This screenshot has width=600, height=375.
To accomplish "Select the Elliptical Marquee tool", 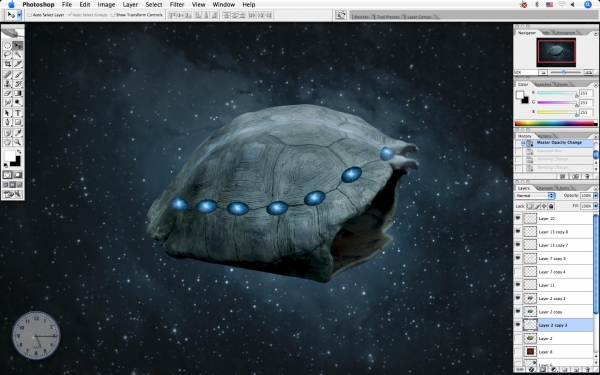I will click(7, 46).
